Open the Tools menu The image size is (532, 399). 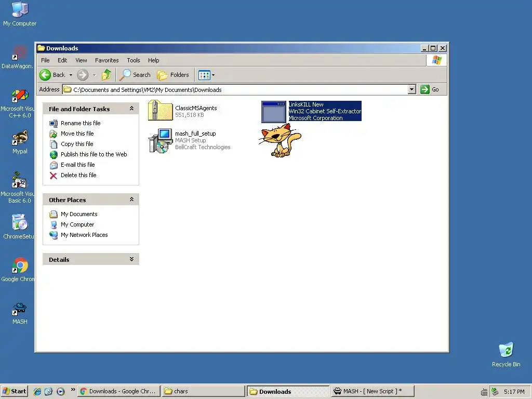click(134, 60)
